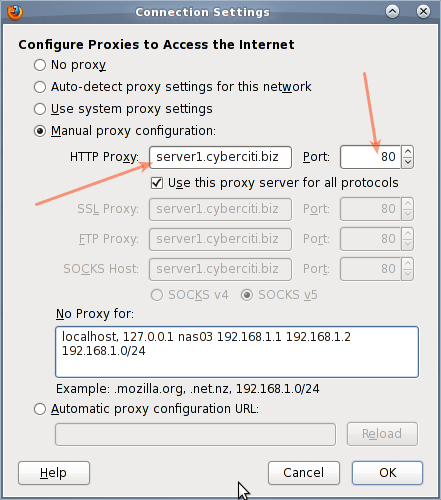Click the HTTP Port number field
This screenshot has height=500, width=441.
pos(371,157)
